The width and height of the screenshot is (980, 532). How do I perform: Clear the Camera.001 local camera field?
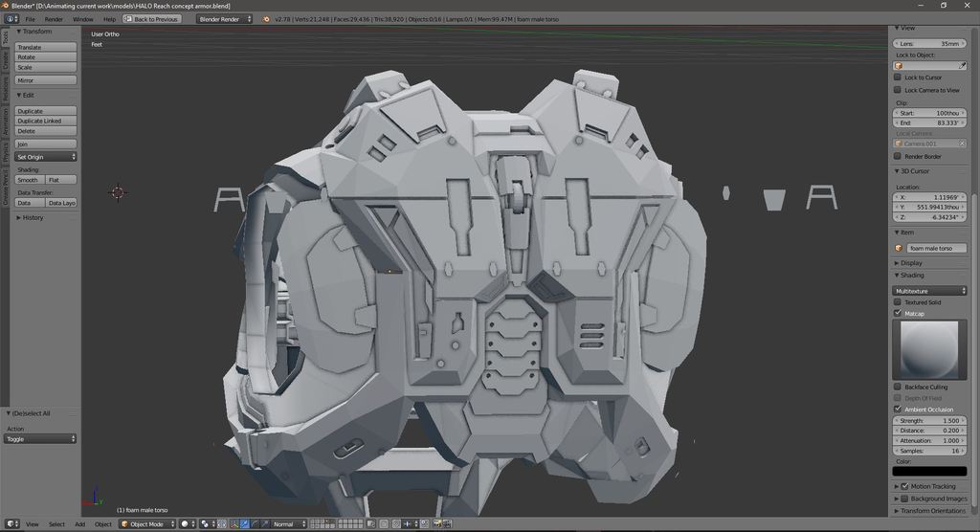pos(962,144)
